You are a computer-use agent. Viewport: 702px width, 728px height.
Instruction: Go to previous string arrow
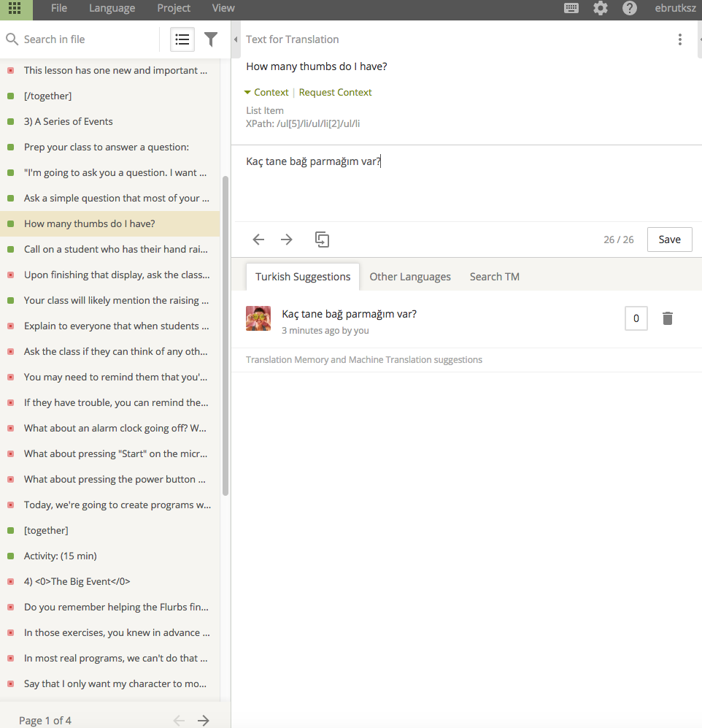[x=258, y=240]
